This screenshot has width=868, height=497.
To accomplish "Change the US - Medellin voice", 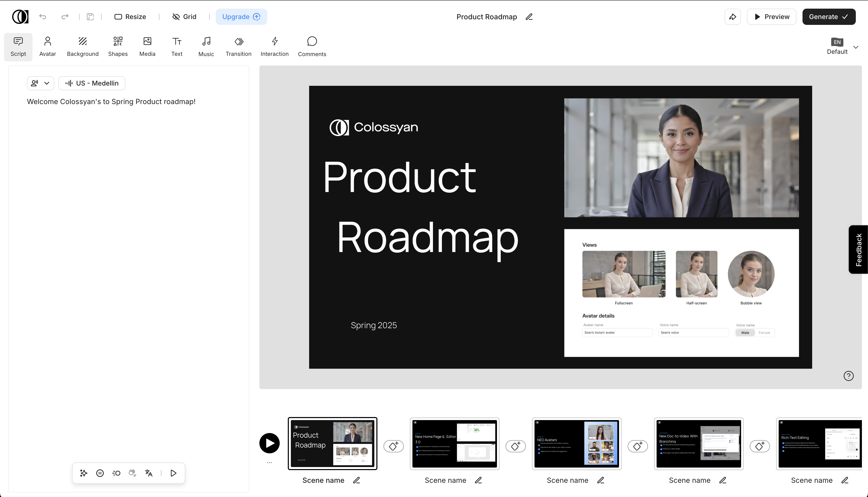I will pyautogui.click(x=92, y=83).
